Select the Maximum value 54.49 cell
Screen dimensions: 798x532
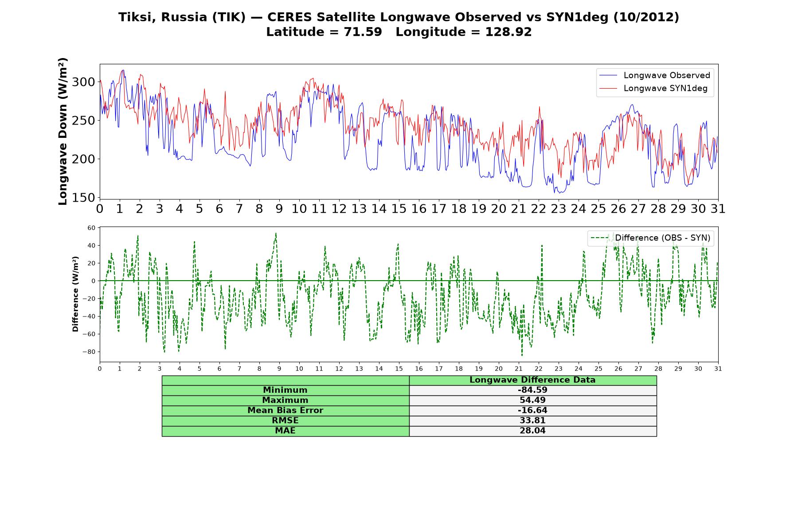532,400
